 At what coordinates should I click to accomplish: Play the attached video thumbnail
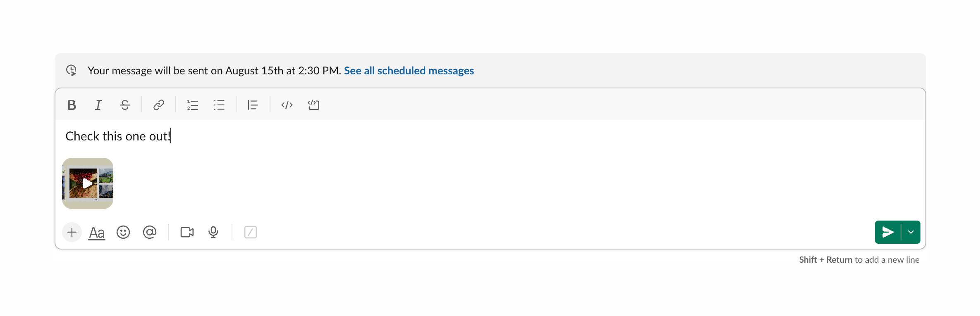pyautogui.click(x=88, y=183)
